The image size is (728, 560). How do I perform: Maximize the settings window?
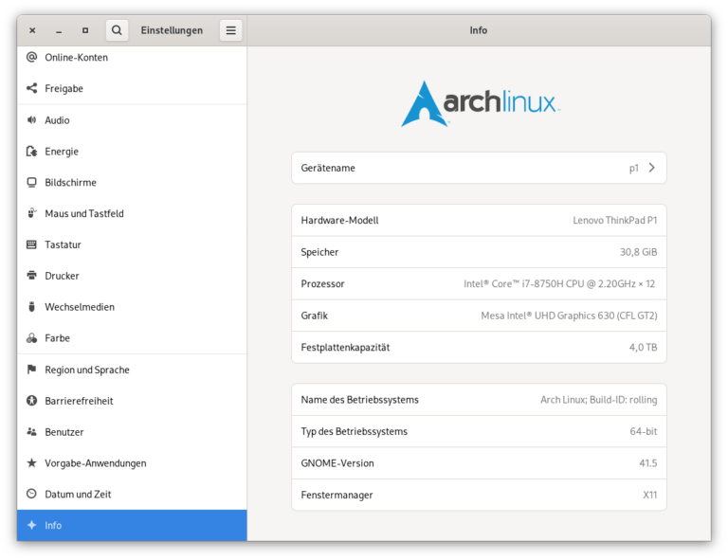click(85, 30)
